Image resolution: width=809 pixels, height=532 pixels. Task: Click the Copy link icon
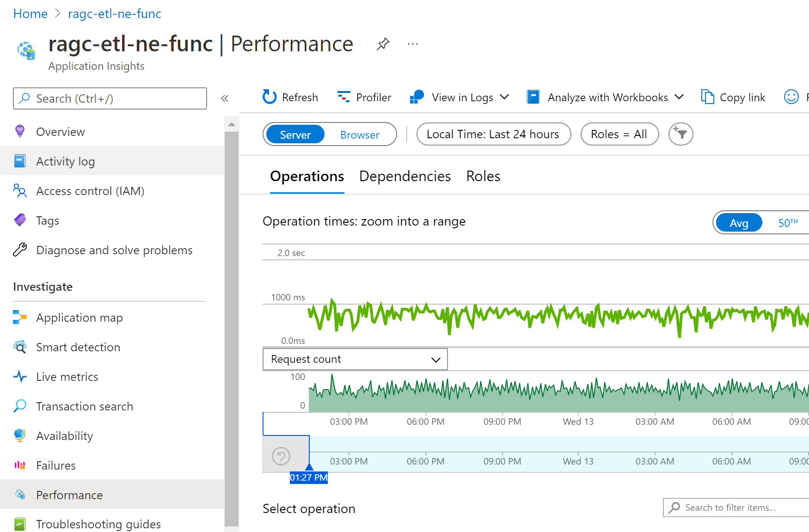tap(733, 97)
